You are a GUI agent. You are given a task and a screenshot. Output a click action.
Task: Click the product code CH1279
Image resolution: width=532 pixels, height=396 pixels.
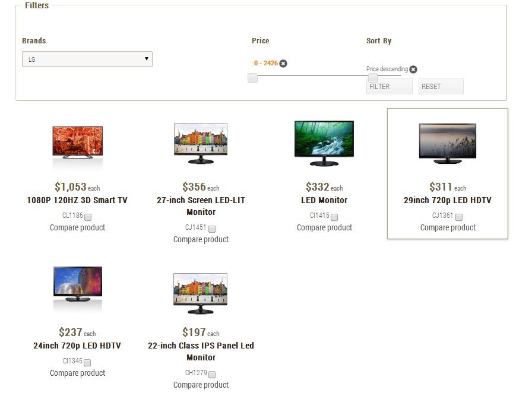(x=196, y=373)
